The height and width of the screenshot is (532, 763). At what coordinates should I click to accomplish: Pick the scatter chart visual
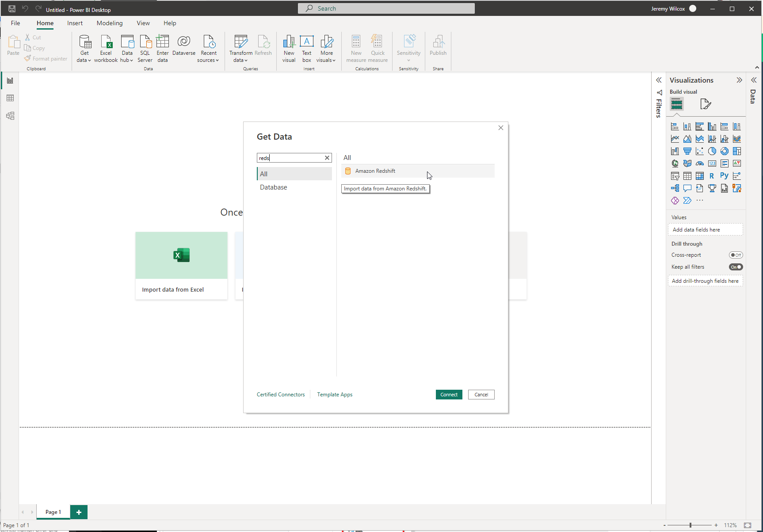click(x=700, y=151)
